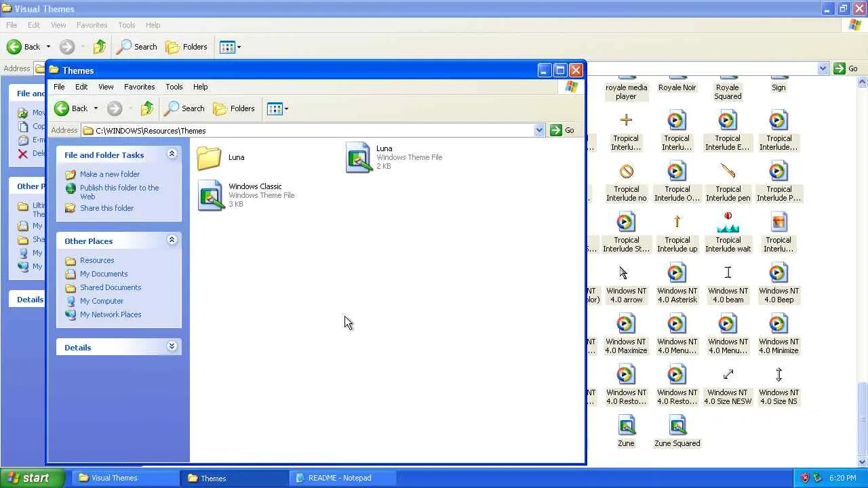Screen dimensions: 868x488
Task: Toggle Folders pane in Themes window toolbar
Action: click(x=233, y=108)
